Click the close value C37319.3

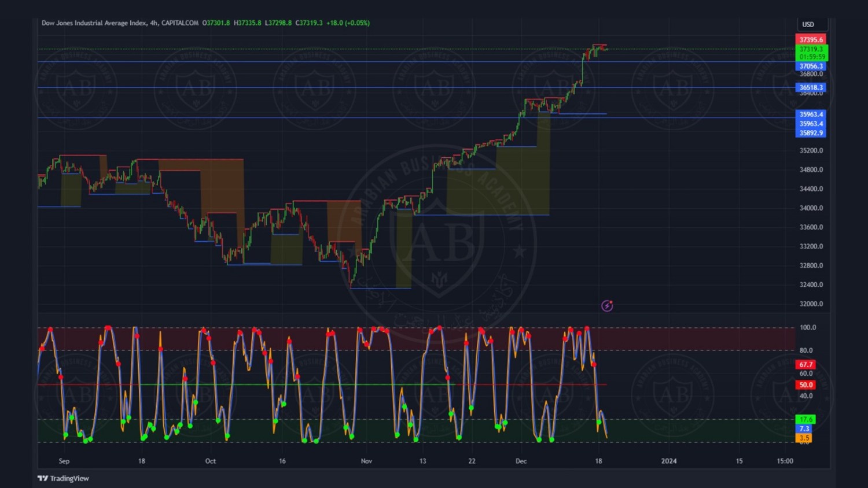309,23
